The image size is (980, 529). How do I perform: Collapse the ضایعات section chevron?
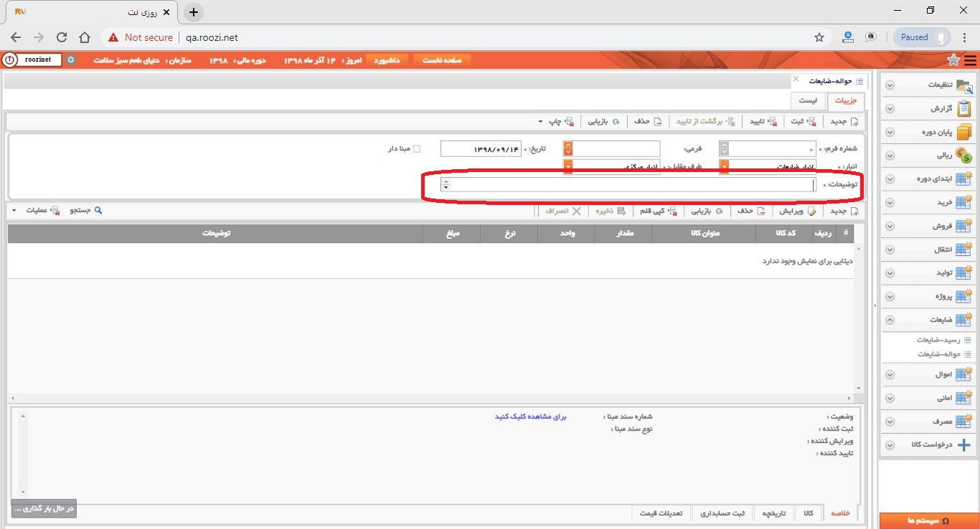click(890, 320)
